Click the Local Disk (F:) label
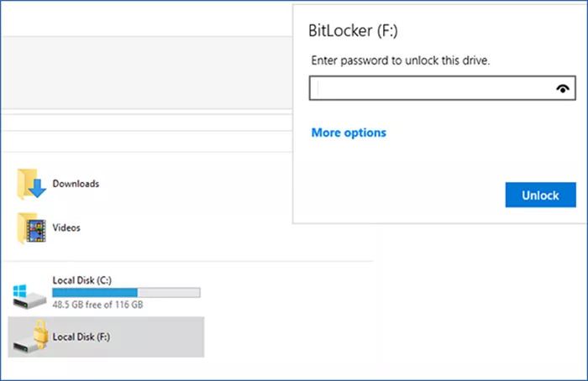588x381 pixels. click(x=81, y=337)
